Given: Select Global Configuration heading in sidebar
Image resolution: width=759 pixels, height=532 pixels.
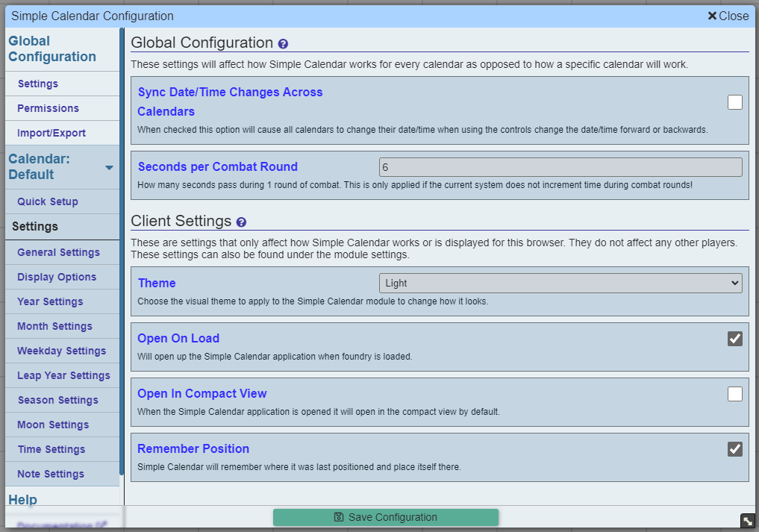Looking at the screenshot, I should (52, 49).
